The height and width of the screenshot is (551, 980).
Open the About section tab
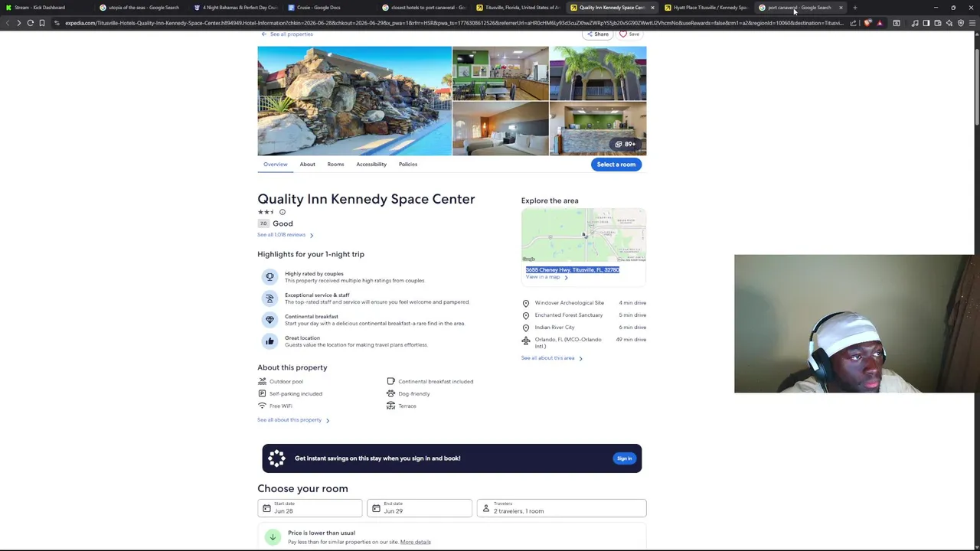307,165
